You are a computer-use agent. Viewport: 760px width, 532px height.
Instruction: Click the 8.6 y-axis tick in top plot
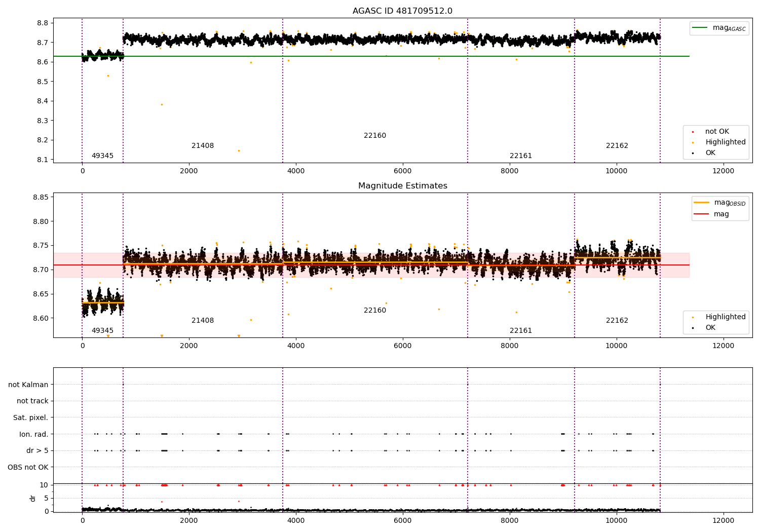(x=43, y=62)
